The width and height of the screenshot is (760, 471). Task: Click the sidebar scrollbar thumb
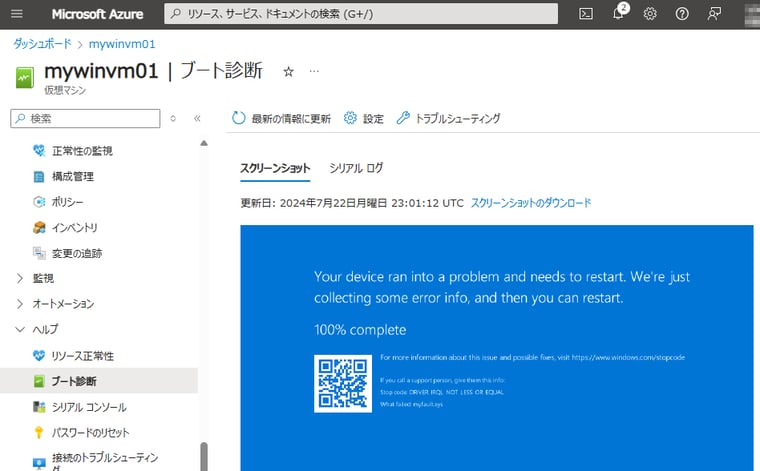204,456
